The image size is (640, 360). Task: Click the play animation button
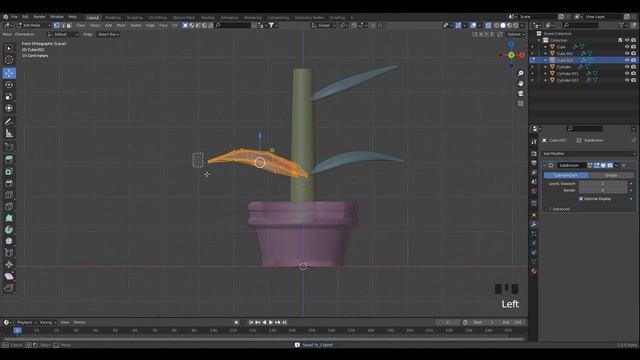click(271, 322)
